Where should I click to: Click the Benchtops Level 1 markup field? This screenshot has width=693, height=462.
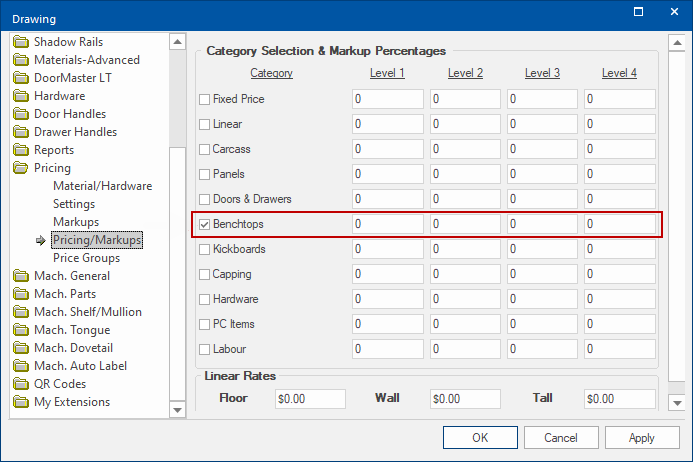388,224
